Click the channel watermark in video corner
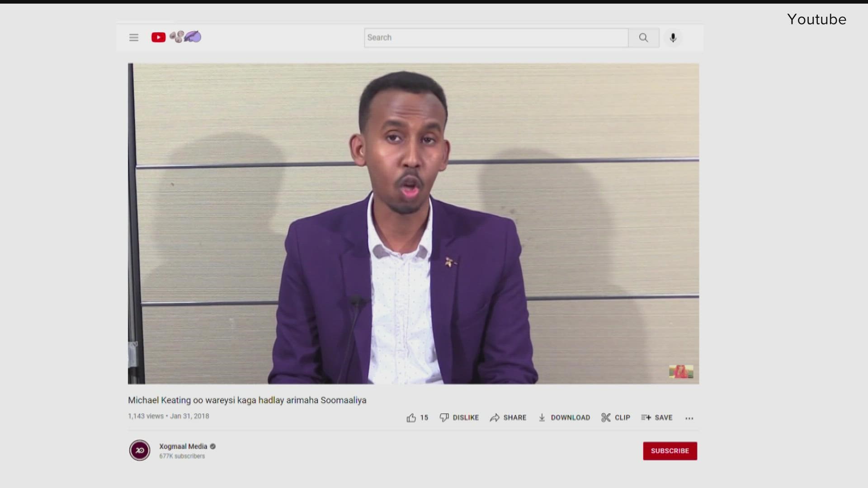This screenshot has width=868, height=488. pyautogui.click(x=681, y=371)
